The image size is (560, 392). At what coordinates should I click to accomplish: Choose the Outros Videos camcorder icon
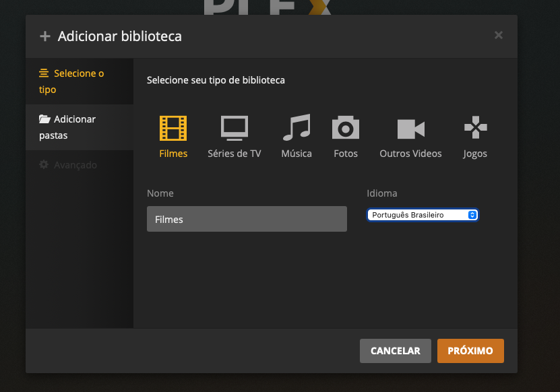click(410, 128)
